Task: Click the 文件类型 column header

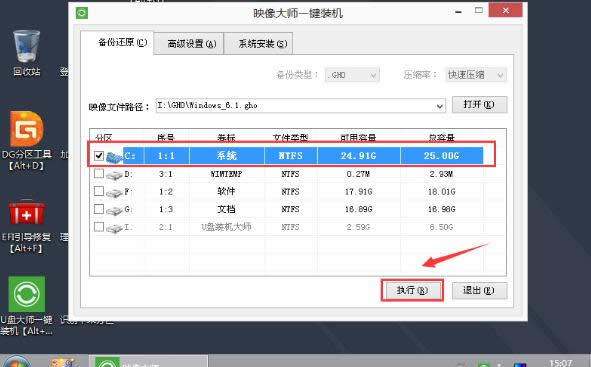Action: coord(291,138)
